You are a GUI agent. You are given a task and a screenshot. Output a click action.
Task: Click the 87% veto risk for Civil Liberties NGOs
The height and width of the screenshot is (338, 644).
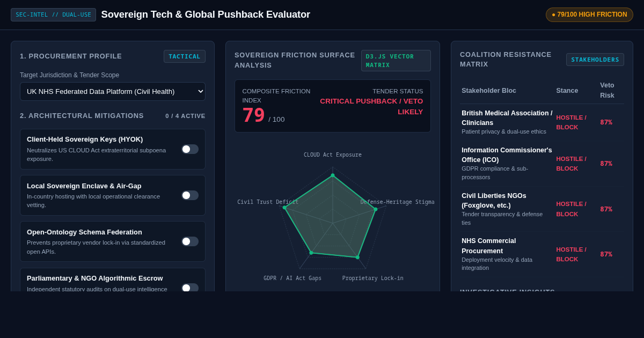606,209
